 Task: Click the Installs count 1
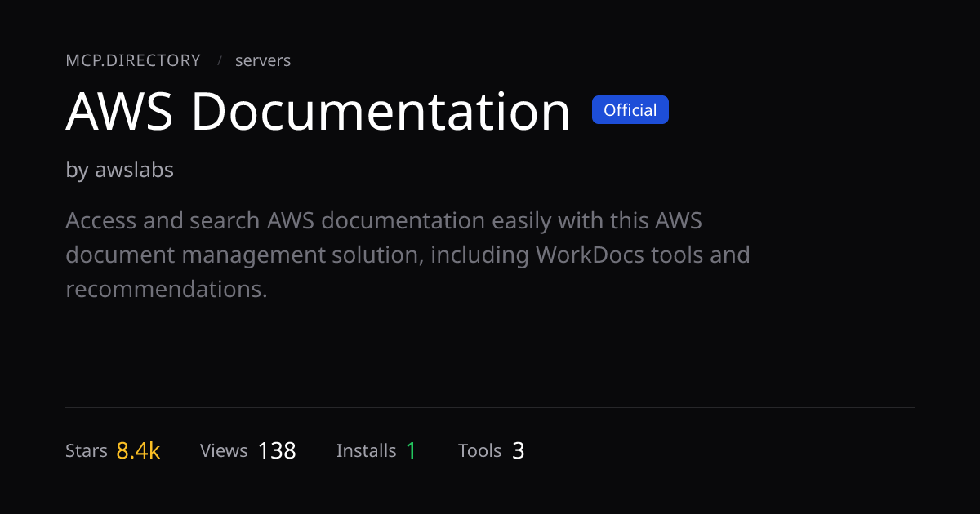click(x=412, y=450)
